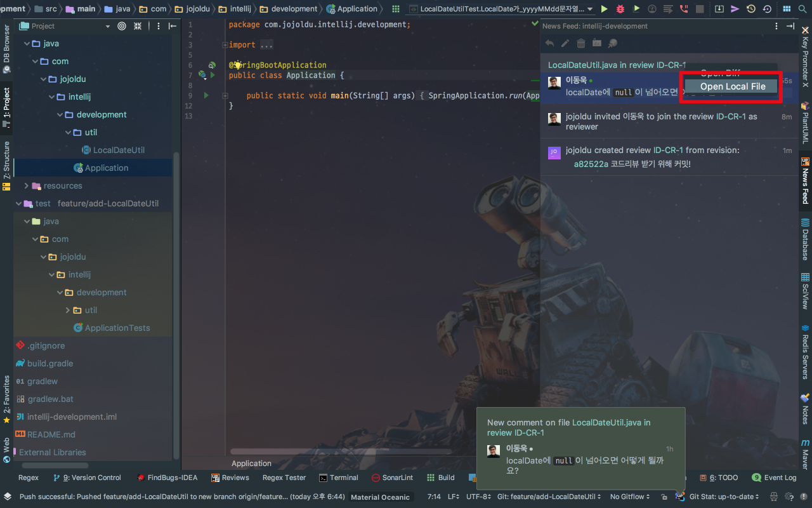Image resolution: width=812 pixels, height=508 pixels.
Task: Select ApplicationTests in project tree
Action: (x=117, y=328)
